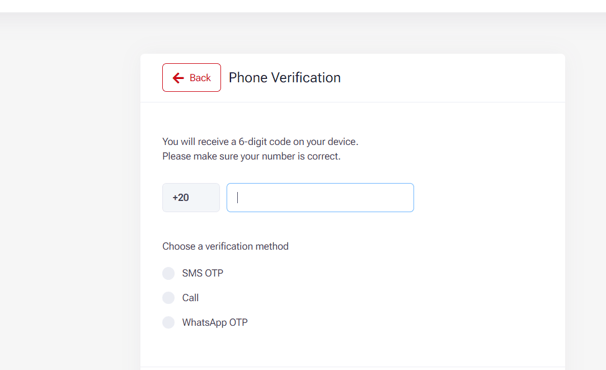Click the Call label text
606x370 pixels.
(190, 298)
